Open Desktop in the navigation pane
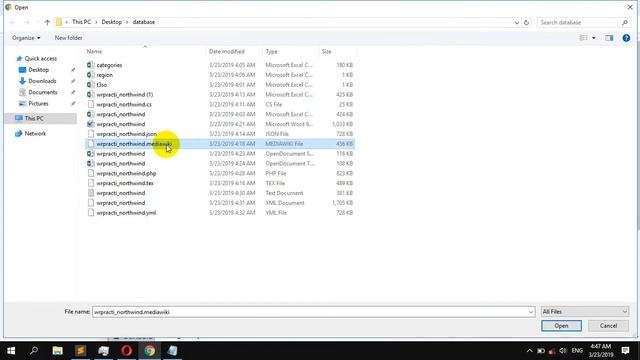This screenshot has height=360, width=640. [x=38, y=70]
